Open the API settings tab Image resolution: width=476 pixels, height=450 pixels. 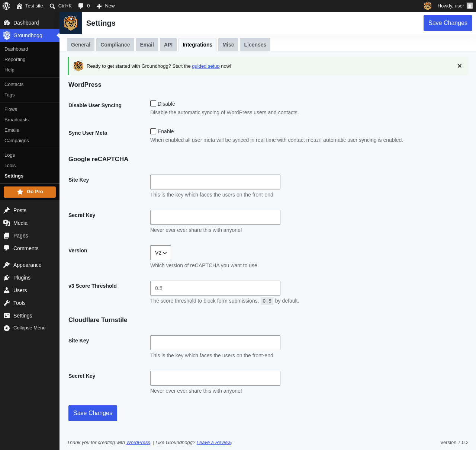(x=168, y=45)
